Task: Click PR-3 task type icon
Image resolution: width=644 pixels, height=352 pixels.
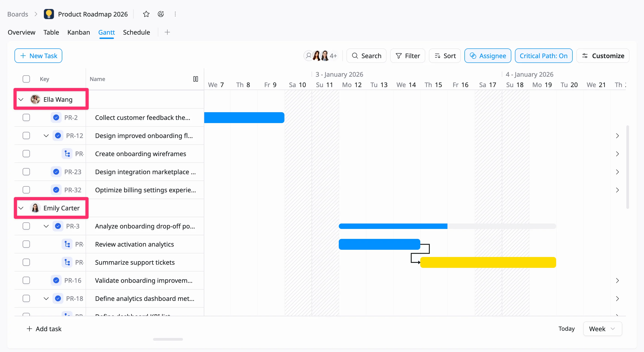Action: pyautogui.click(x=58, y=226)
